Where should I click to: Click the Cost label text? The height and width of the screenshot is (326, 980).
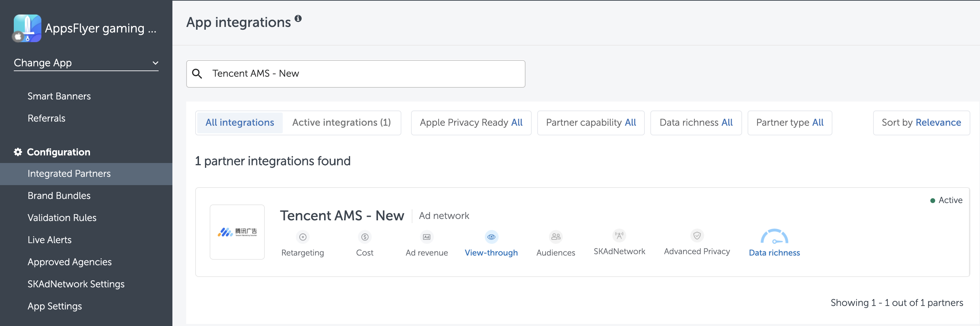[x=364, y=253]
